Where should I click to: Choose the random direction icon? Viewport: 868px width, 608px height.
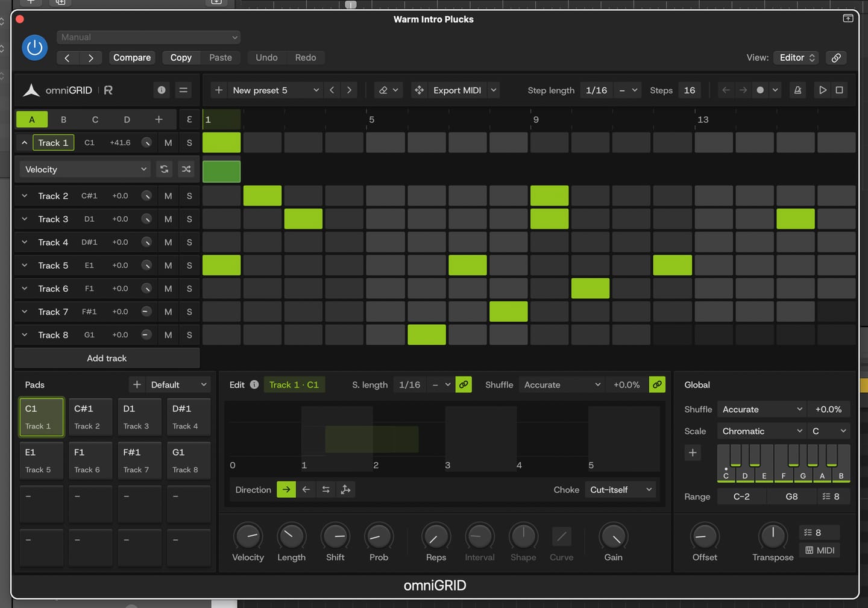click(345, 490)
